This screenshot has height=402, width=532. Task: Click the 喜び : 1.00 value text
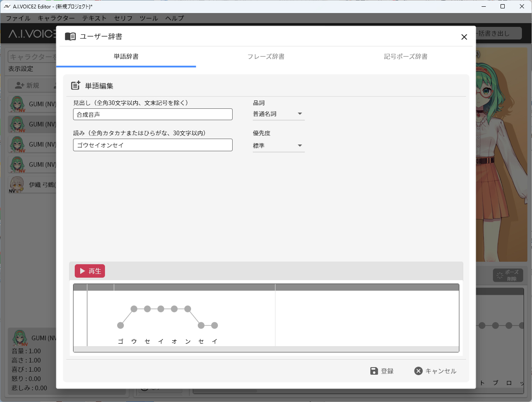coord(26,370)
